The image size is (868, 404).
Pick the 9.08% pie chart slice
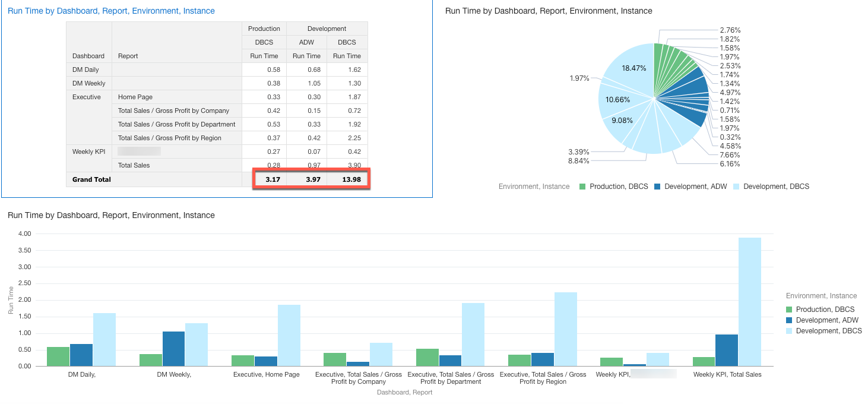coord(622,121)
